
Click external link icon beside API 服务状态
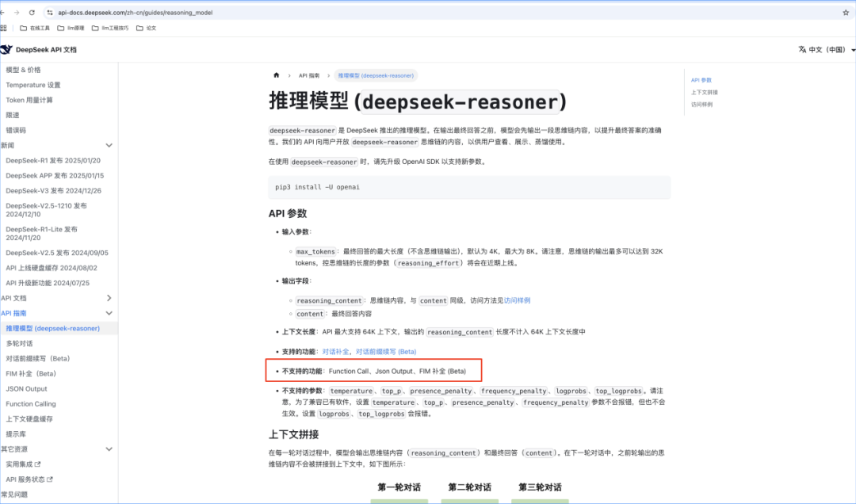(x=50, y=479)
